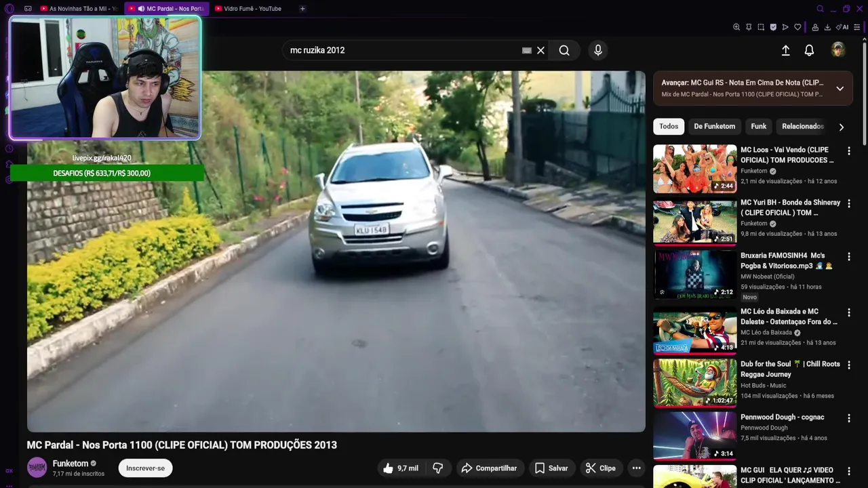Screen dimensions: 868x488
Task: Open options menu for Bruxaria FAMOSINH4 video
Action: [x=848, y=256]
